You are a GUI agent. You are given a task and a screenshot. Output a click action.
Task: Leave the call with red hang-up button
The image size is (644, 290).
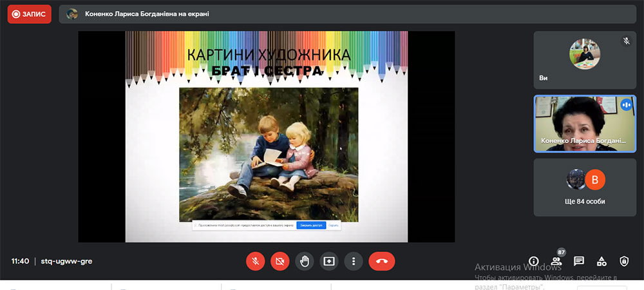click(x=382, y=261)
